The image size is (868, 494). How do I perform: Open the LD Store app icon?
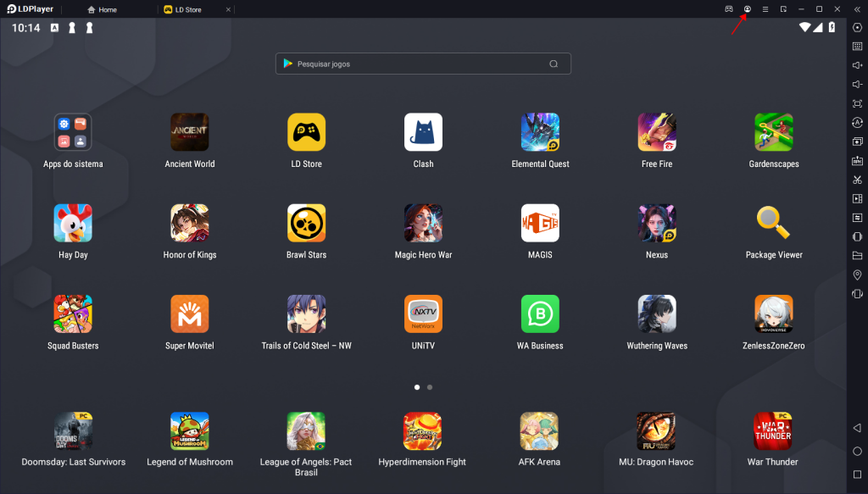(x=306, y=132)
